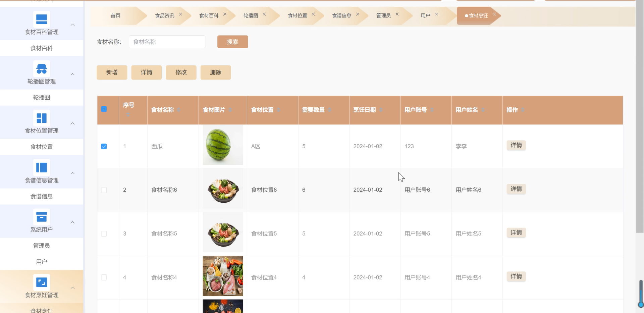Click the 食材名称5 hot pot thumbnail
Viewport: 644px width, 313px height.
(x=223, y=232)
